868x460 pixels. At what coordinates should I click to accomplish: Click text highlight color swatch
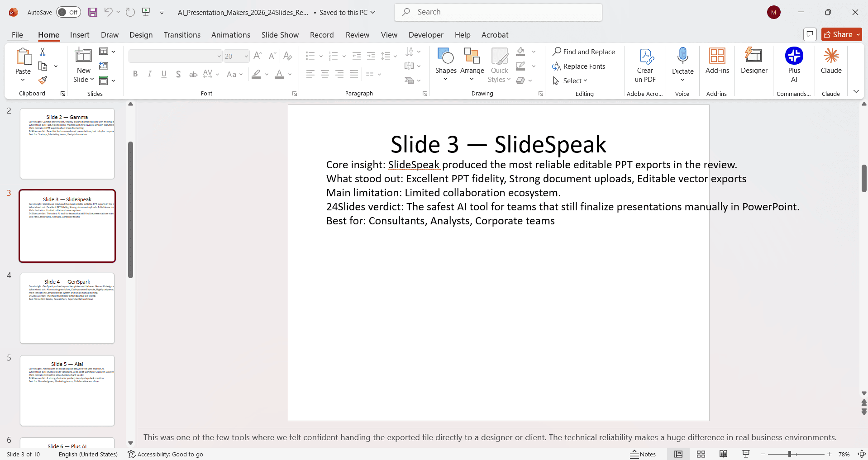[257, 74]
